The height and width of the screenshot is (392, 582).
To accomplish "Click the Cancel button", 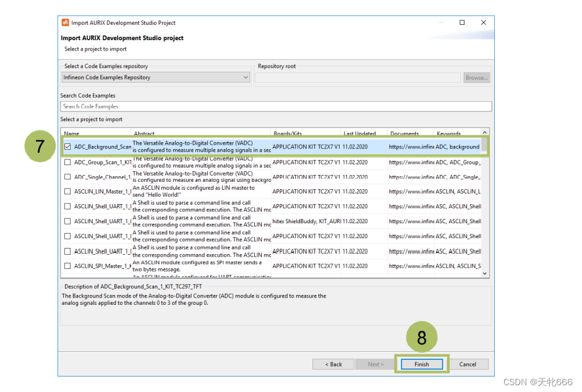I will point(468,364).
